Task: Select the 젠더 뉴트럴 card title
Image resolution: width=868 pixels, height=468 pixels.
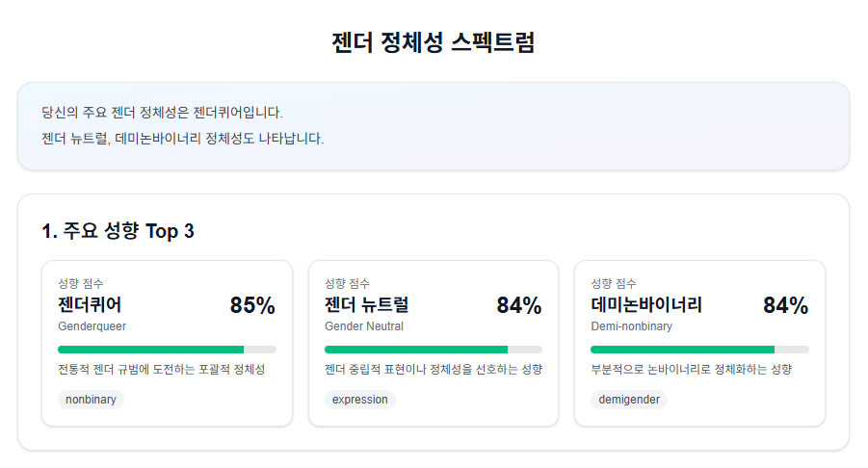Action: pos(366,305)
